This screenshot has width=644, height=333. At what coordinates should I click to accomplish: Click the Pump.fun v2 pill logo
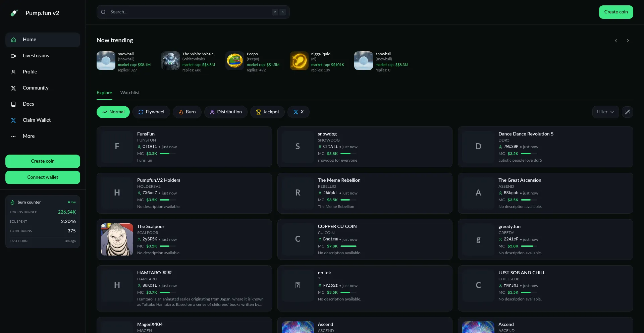point(14,13)
